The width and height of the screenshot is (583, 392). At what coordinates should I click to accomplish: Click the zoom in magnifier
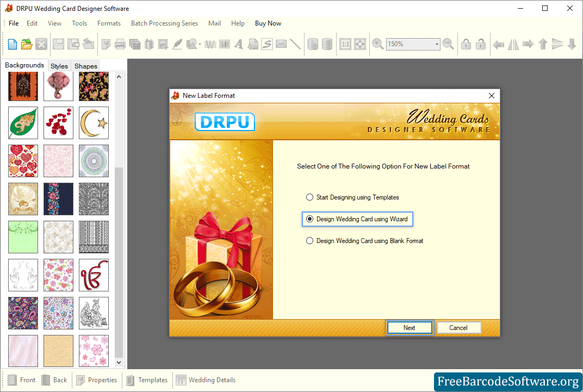(x=378, y=44)
